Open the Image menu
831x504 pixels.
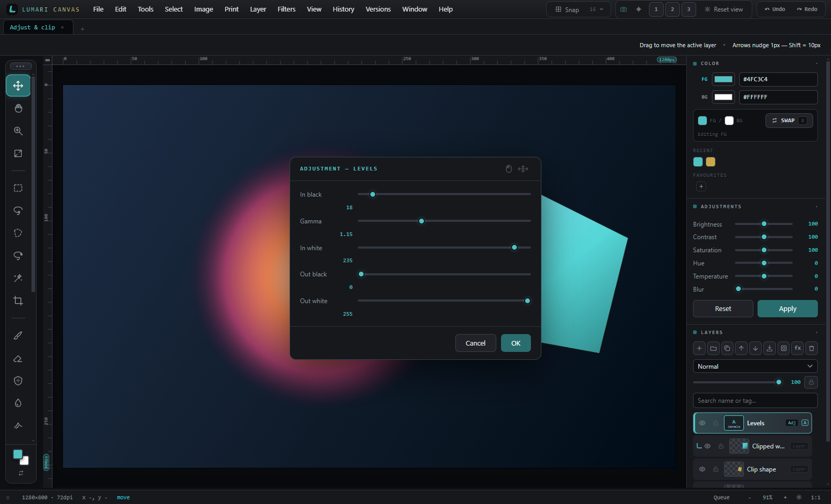(204, 9)
